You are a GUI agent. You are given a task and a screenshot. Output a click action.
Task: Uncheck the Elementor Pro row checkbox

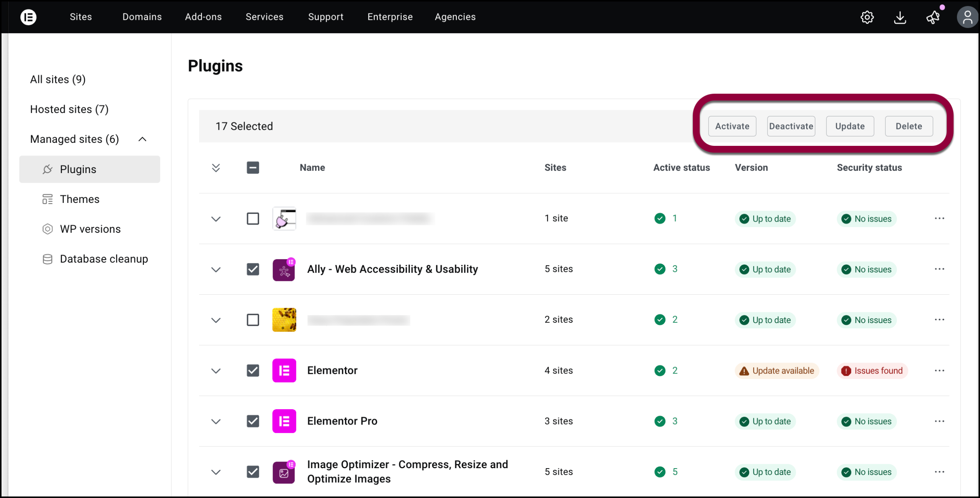(x=253, y=421)
